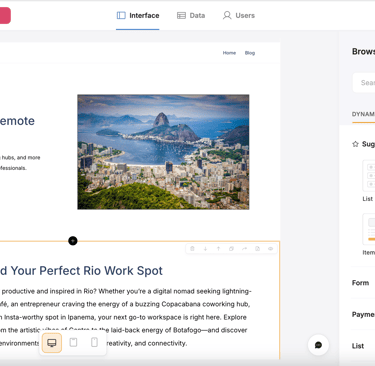Delete the block with trash icon
The height and width of the screenshot is (366, 375).
192,249
